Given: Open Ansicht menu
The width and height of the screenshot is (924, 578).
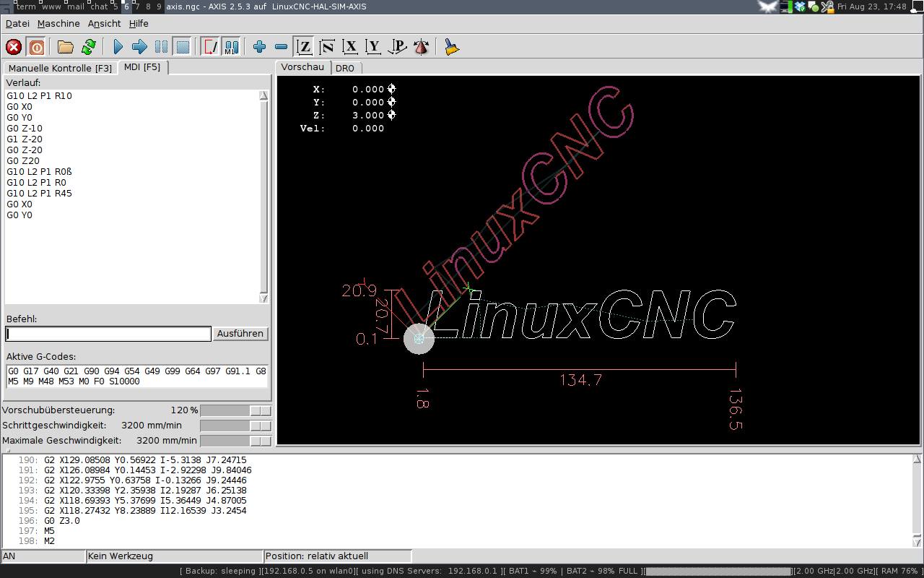Looking at the screenshot, I should 105,23.
